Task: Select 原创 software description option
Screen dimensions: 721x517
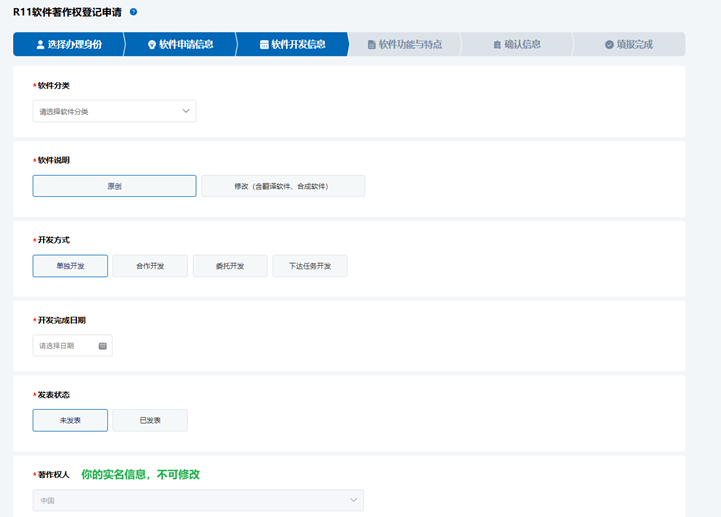Action: tap(114, 186)
